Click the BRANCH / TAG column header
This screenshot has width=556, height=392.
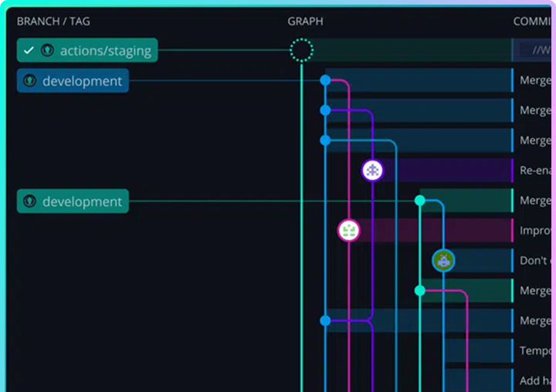53,22
